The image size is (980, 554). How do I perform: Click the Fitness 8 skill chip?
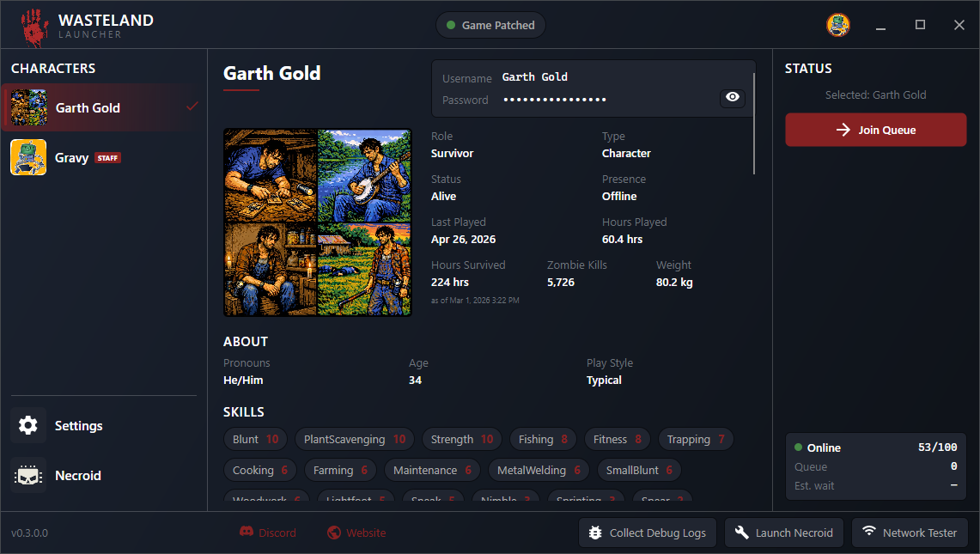(618, 439)
